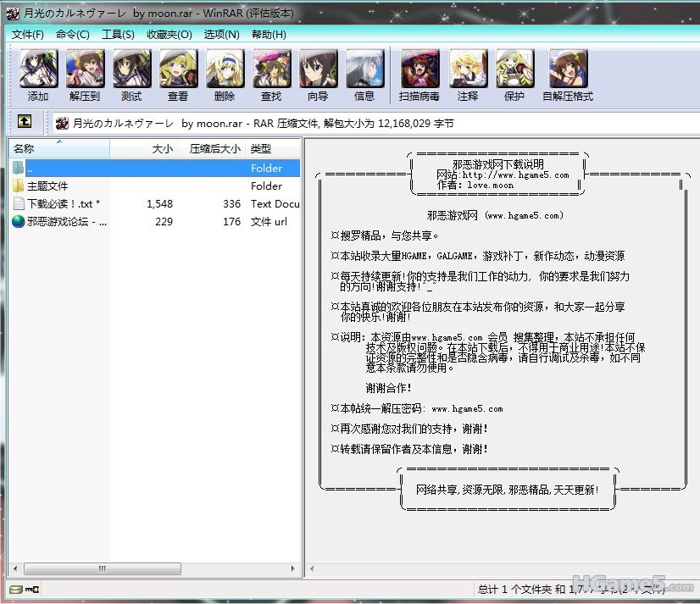Open the 帮助(H) menu
This screenshot has height=604, width=700.
pos(269,35)
